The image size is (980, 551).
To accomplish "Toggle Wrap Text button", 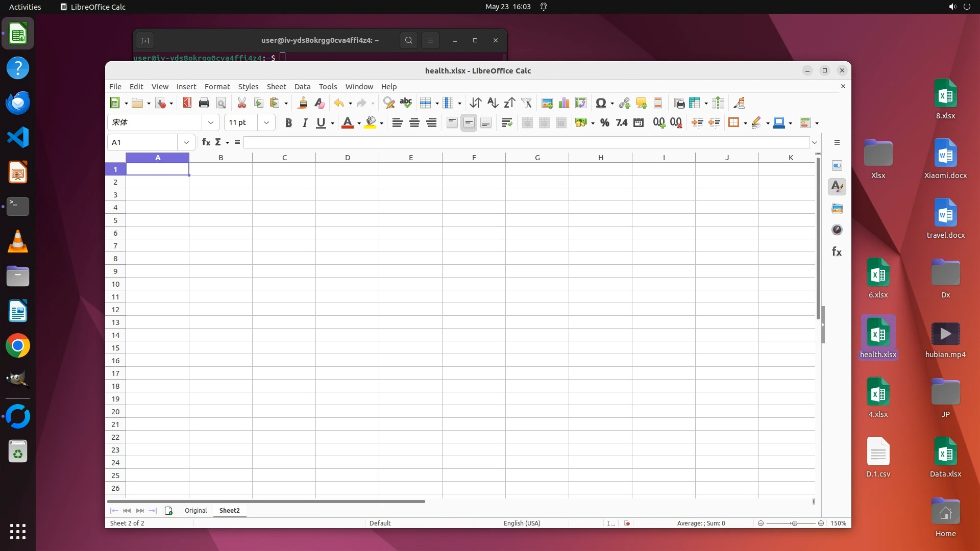I will click(x=507, y=122).
